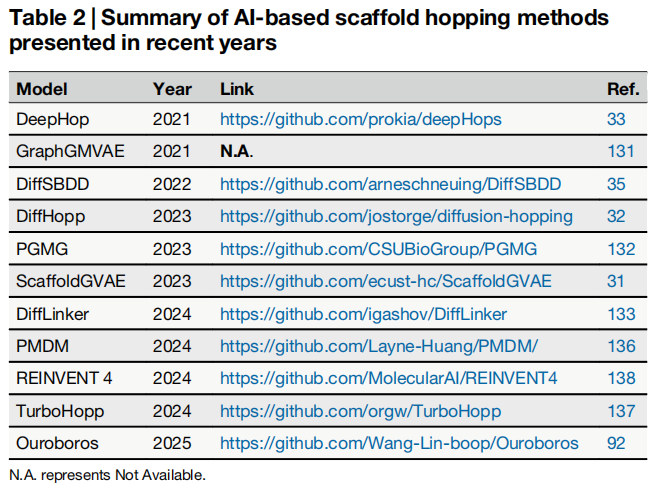Click reference 33 for DeepHop
The width and height of the screenshot is (653, 499).
point(616,120)
